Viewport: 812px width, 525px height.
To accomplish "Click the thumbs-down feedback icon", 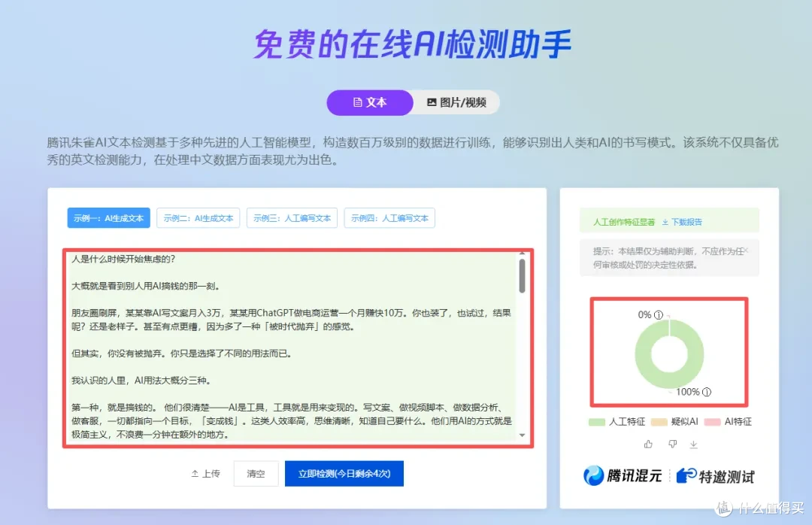I will (x=672, y=445).
